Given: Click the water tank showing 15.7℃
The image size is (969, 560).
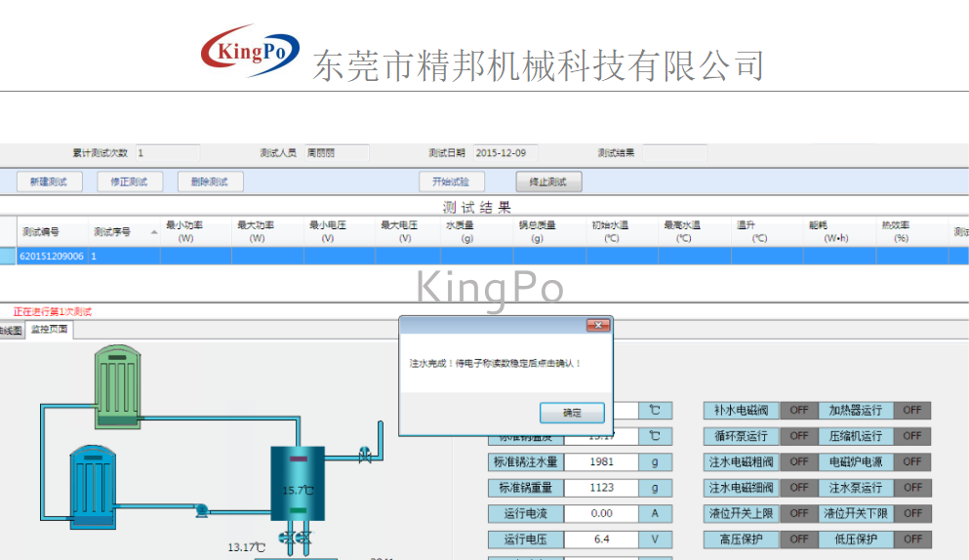Looking at the screenshot, I should [298, 483].
